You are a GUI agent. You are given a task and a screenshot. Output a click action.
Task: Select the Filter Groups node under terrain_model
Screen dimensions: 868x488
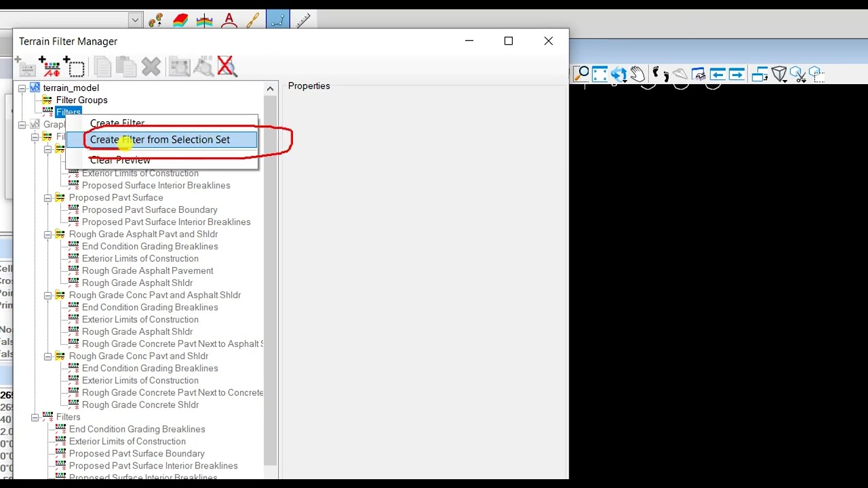click(81, 100)
